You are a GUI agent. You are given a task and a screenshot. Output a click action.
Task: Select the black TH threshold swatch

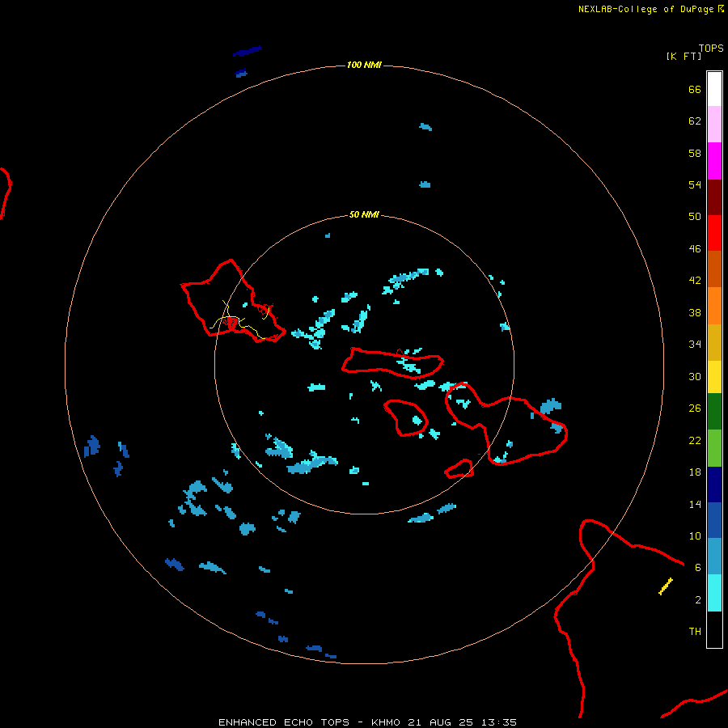[x=714, y=629]
